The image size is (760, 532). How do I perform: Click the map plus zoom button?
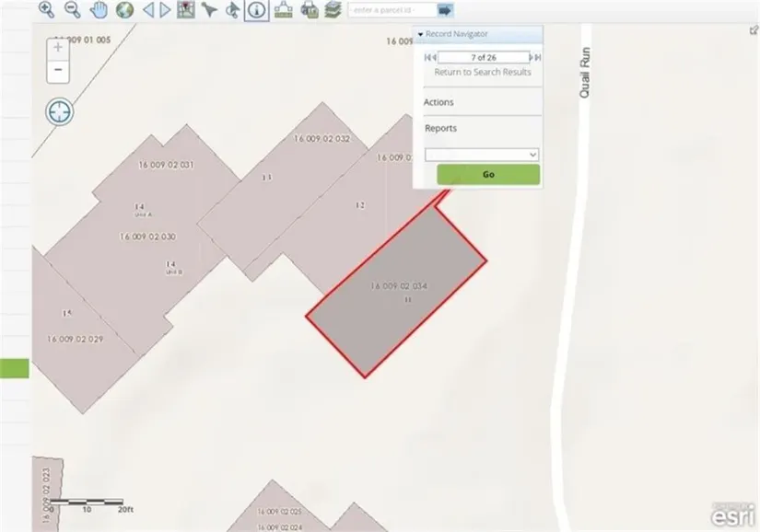tap(58, 48)
